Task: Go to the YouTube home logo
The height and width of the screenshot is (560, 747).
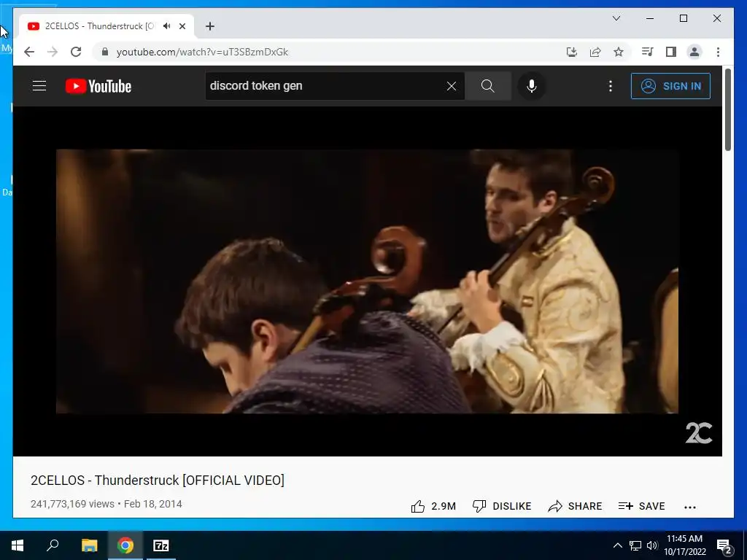Action: [98, 86]
